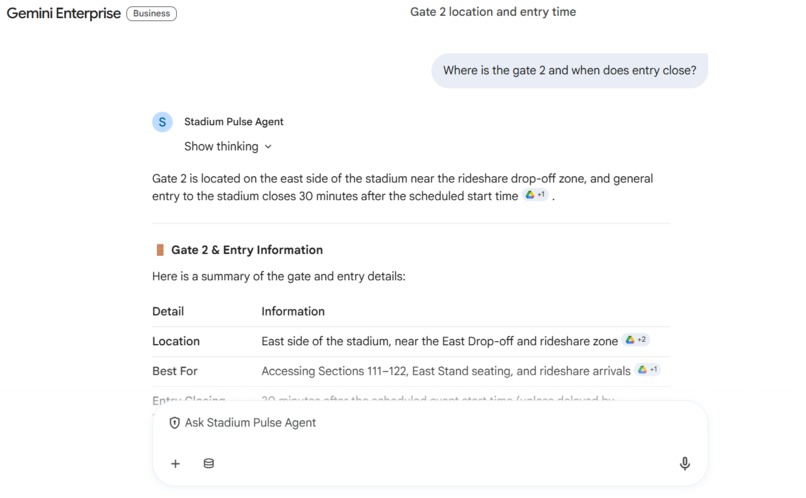This screenshot has height=498, width=806.
Task: Click the Detail column header
Action: pos(168,311)
